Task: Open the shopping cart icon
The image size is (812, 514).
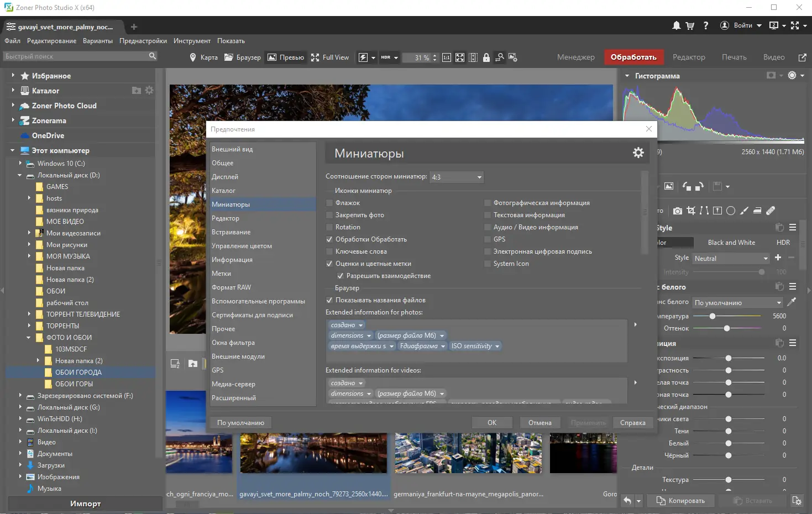Action: (x=690, y=25)
